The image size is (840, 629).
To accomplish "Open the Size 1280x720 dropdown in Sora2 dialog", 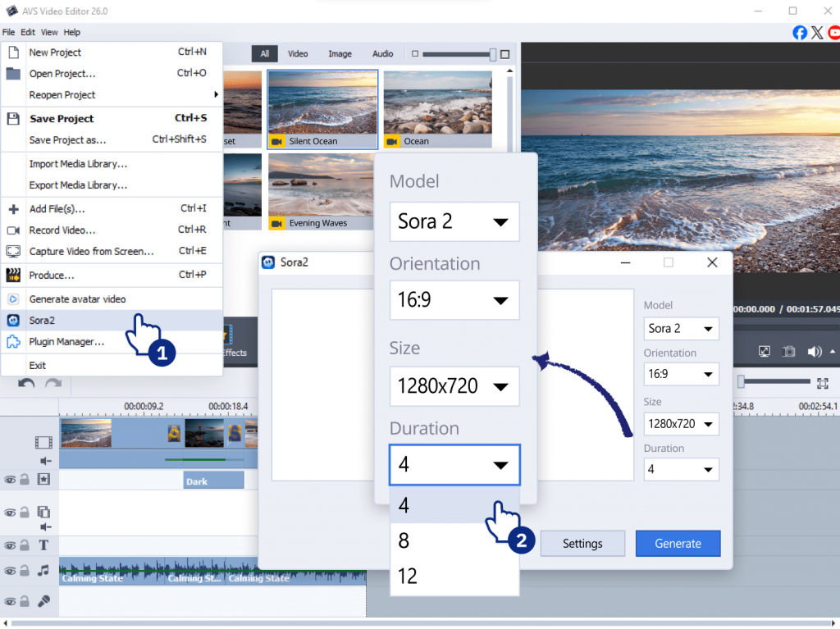I will point(681,424).
